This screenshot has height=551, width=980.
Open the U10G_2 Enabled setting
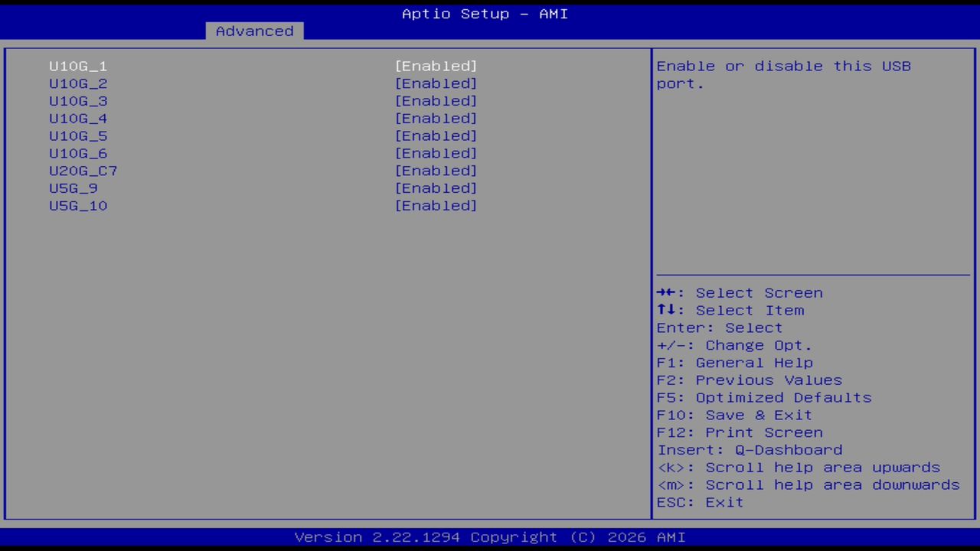[x=436, y=83]
